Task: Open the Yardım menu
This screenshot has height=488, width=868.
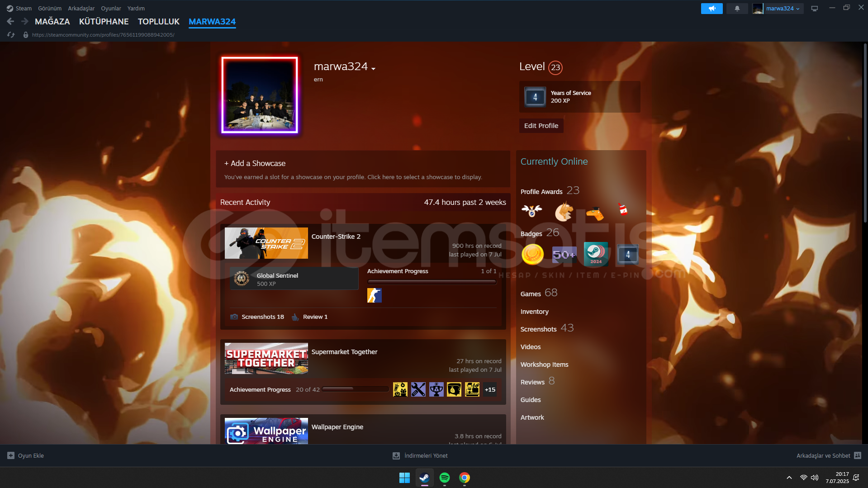Action: click(x=136, y=8)
